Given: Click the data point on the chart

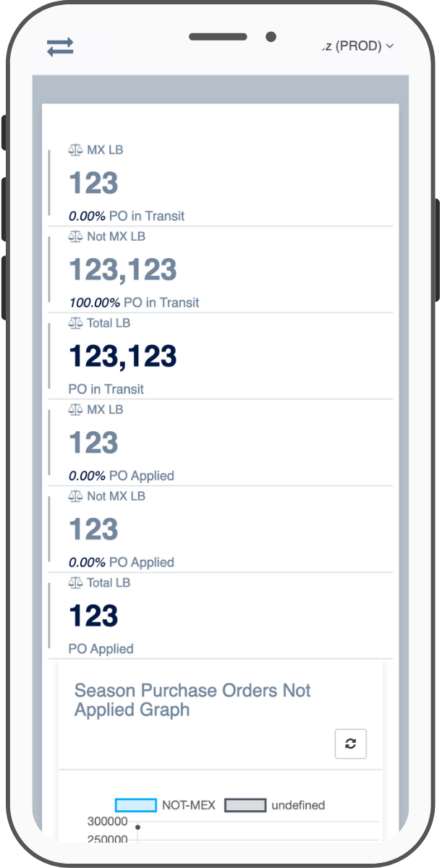Looking at the screenshot, I should pos(137,827).
